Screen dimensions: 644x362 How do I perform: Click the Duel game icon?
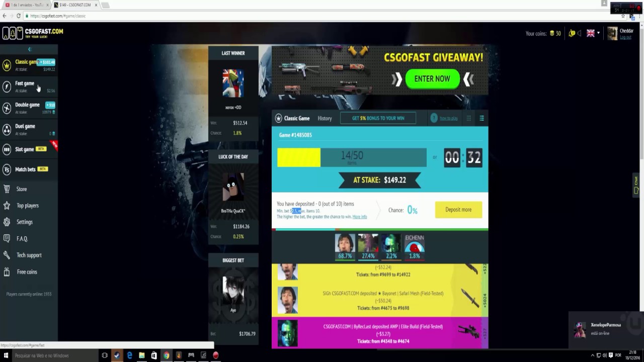point(7,130)
